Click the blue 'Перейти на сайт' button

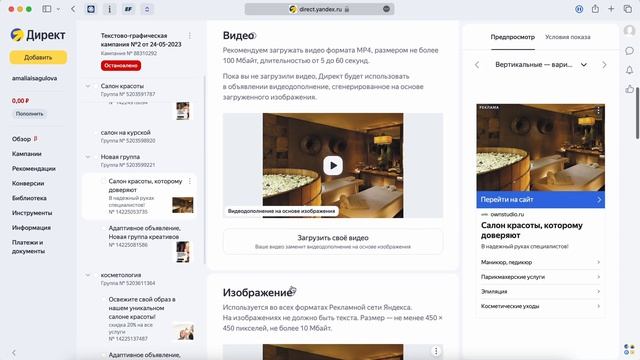(x=540, y=200)
